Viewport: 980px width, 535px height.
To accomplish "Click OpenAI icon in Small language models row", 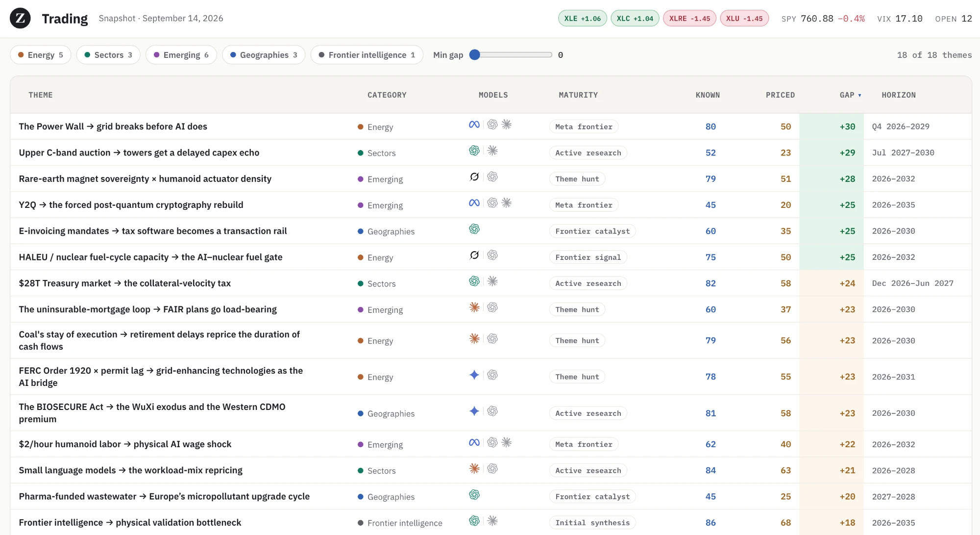I will pos(492,468).
